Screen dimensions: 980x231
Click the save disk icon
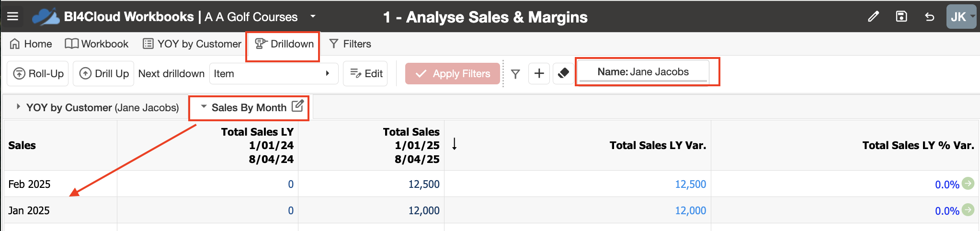(x=901, y=17)
